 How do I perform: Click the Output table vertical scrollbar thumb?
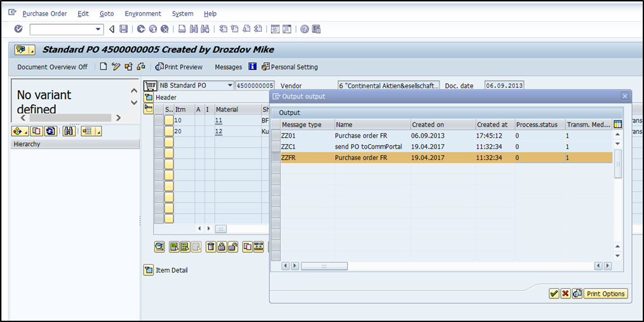coord(618,163)
